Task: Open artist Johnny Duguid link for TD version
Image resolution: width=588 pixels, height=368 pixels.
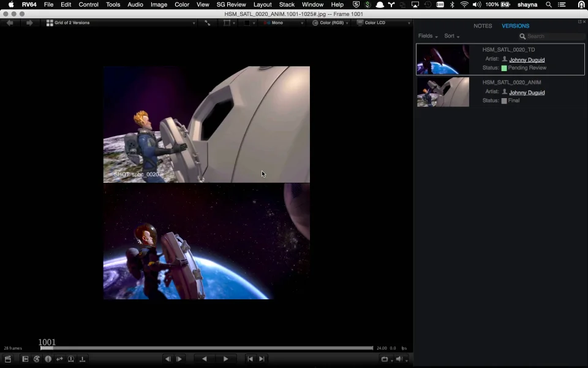Action: (527, 59)
